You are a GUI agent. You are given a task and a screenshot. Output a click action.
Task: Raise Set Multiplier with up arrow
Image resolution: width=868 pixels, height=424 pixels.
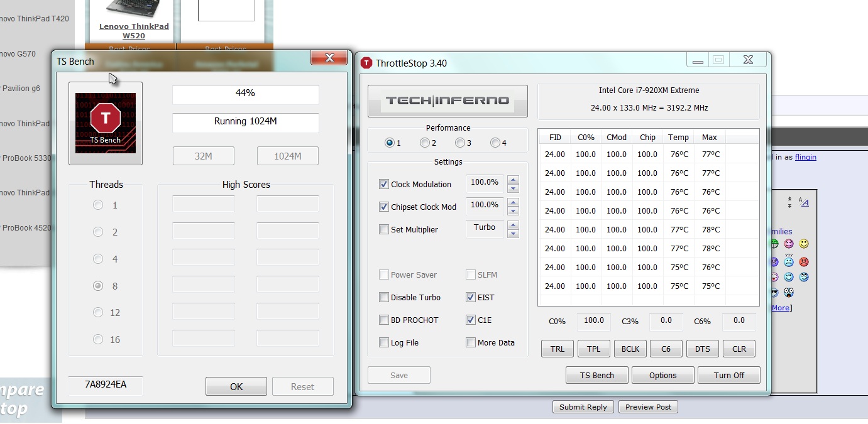pos(513,225)
